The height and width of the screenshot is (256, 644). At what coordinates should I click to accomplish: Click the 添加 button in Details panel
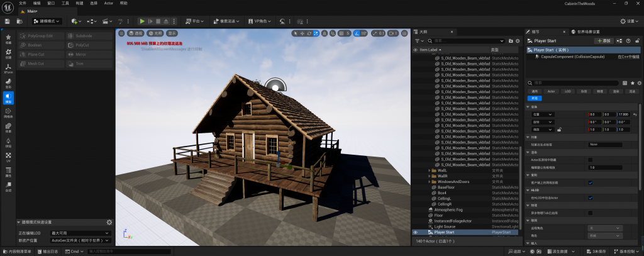pyautogui.click(x=604, y=40)
